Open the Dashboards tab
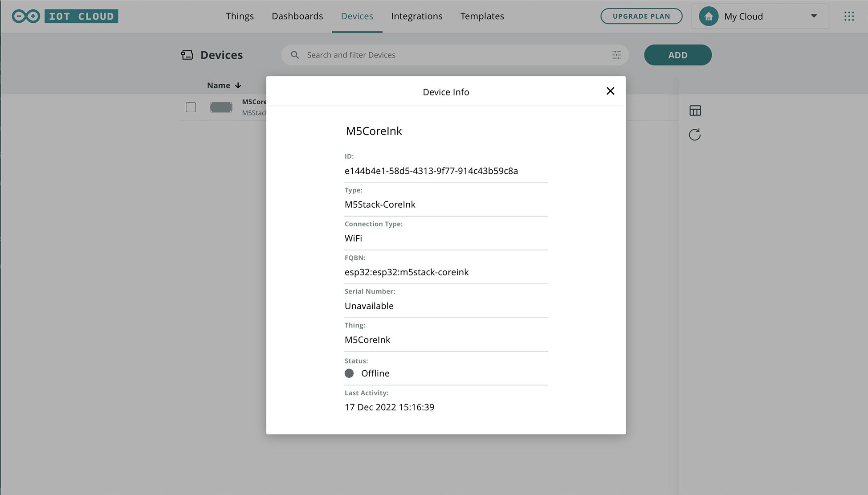This screenshot has height=495, width=868. (297, 16)
